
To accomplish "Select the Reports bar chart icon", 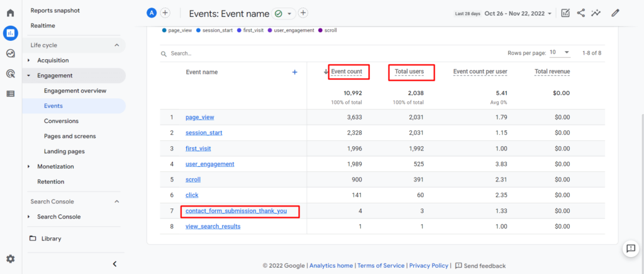I will tap(11, 33).
